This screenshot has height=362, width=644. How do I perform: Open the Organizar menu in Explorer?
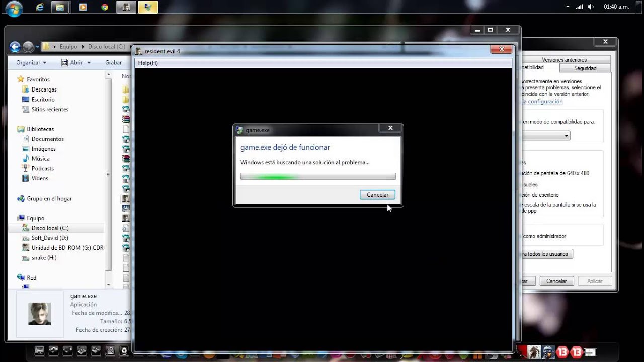31,63
